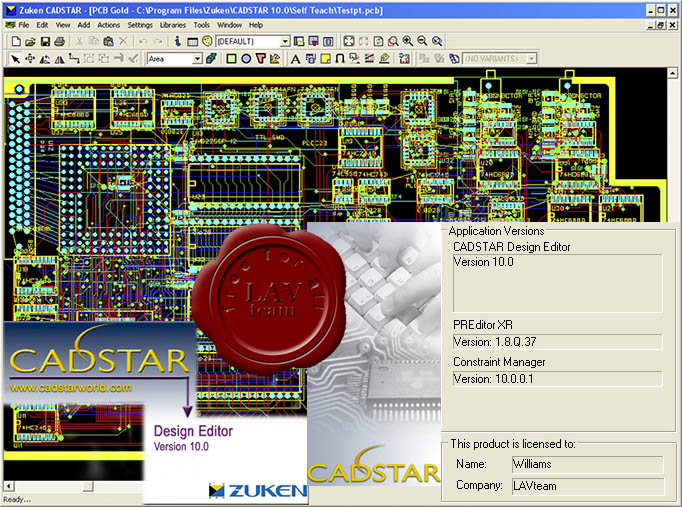Viewport: 682px width, 507px height.
Task: Open the Colours palette icon
Action: [207, 41]
